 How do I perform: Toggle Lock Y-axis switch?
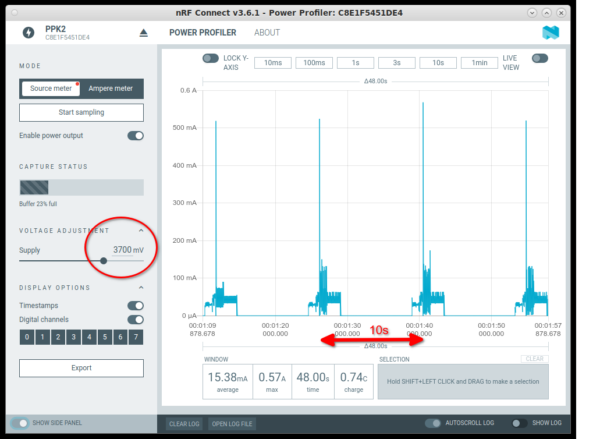pos(210,59)
